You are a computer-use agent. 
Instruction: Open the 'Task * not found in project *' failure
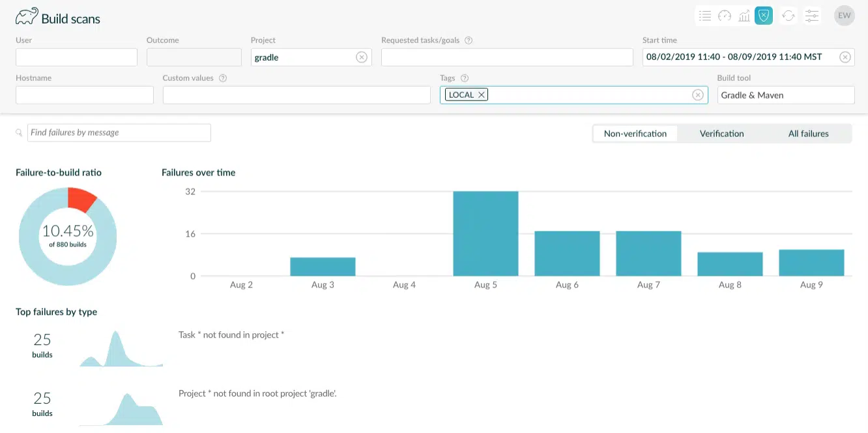tap(231, 335)
